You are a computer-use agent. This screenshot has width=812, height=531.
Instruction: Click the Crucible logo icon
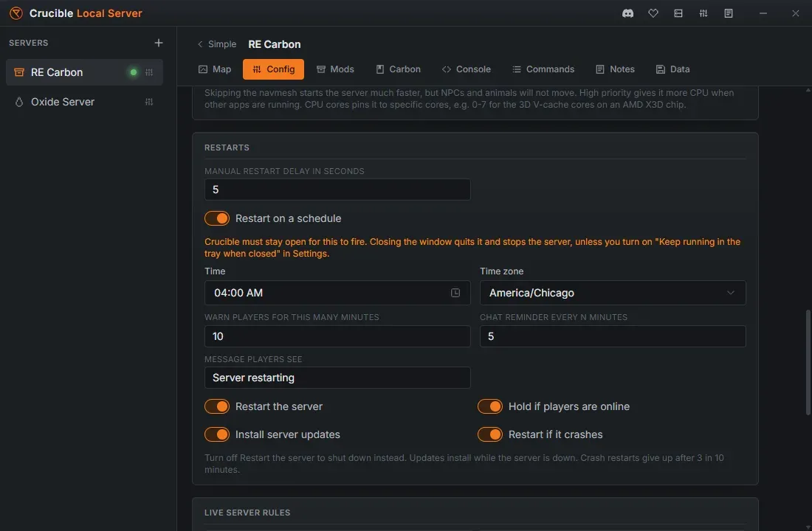coord(16,13)
